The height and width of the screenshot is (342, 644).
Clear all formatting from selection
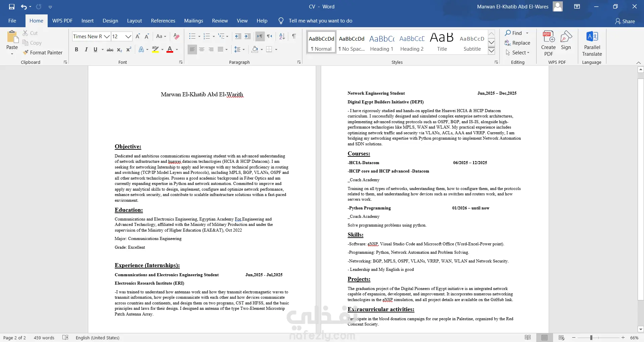pos(177,36)
